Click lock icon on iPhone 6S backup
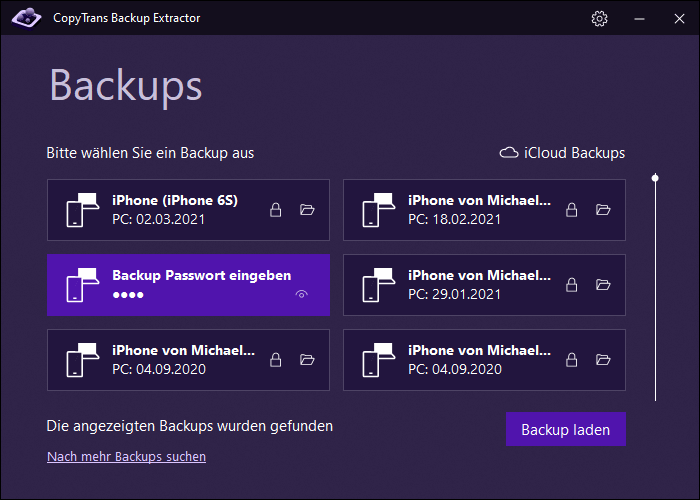Screen dimensions: 700x500 click(275, 210)
